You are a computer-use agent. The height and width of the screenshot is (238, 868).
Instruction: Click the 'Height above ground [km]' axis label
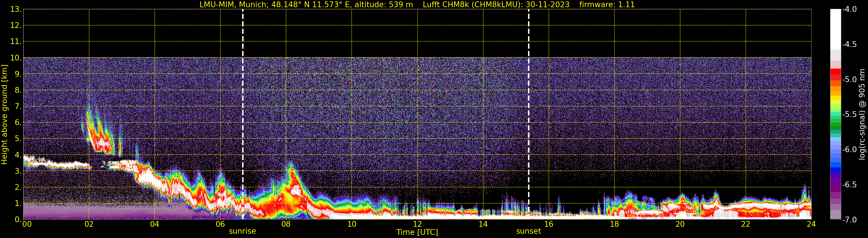point(4,115)
